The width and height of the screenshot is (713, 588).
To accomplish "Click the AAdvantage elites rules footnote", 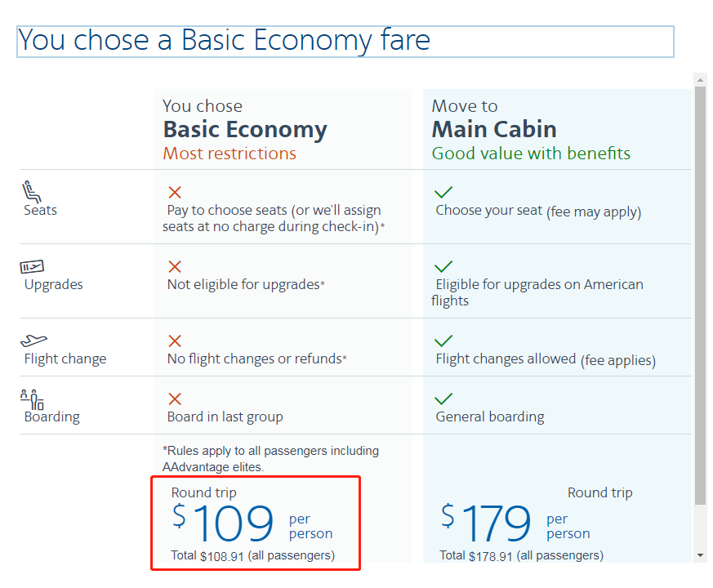I will point(271,459).
